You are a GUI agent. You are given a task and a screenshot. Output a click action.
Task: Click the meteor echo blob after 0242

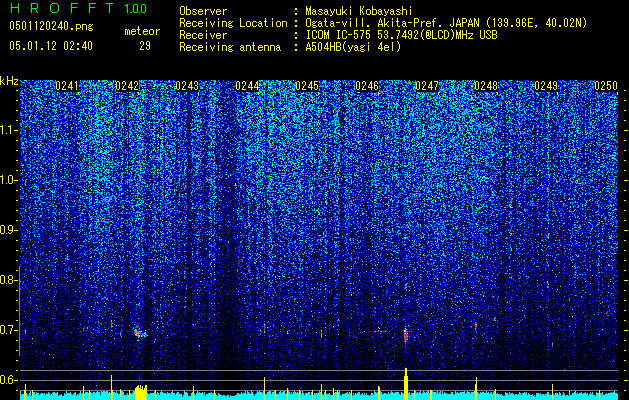(x=140, y=333)
